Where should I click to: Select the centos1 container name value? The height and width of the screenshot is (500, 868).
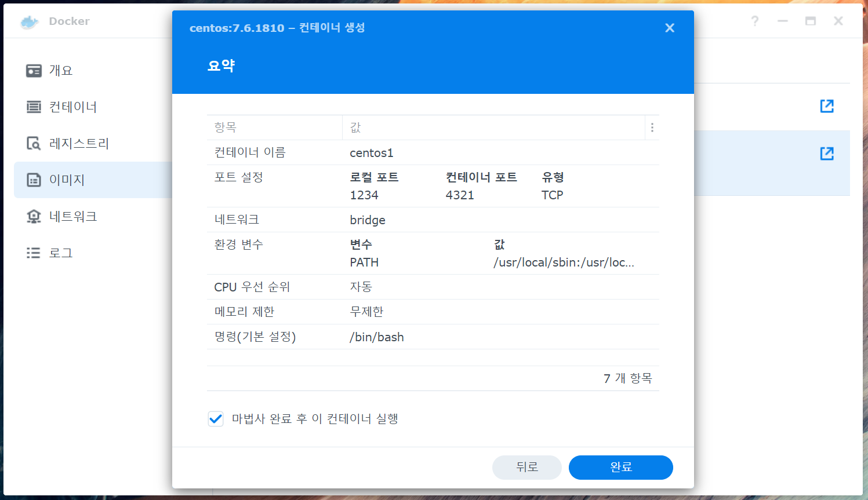[372, 153]
